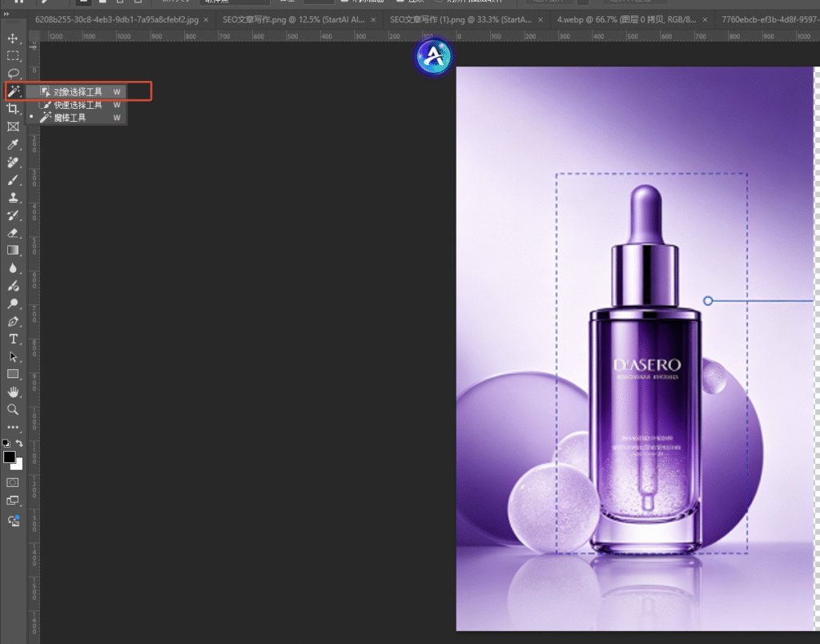820x644 pixels.
Task: Switch to the 4.webp @ 66.7% tab
Action: point(626,19)
